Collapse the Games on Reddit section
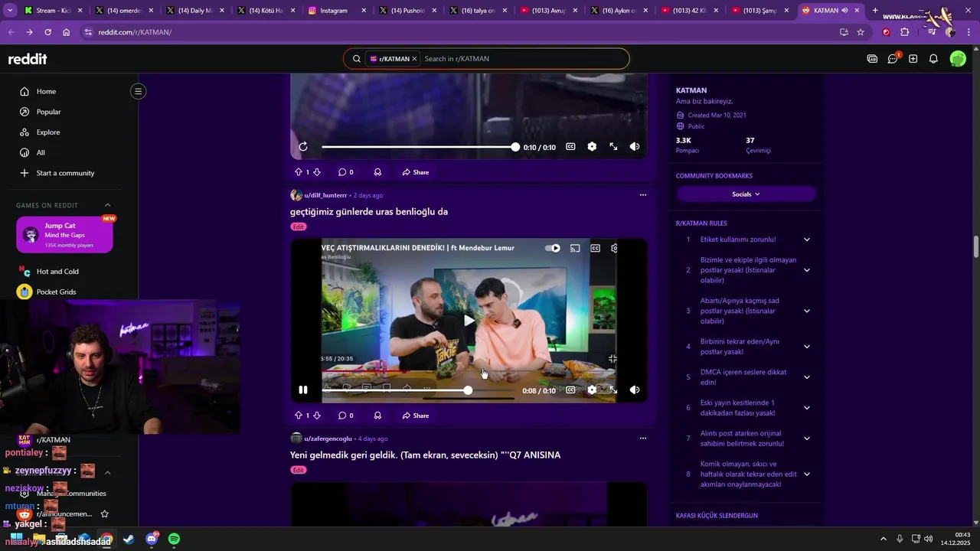 (107, 205)
